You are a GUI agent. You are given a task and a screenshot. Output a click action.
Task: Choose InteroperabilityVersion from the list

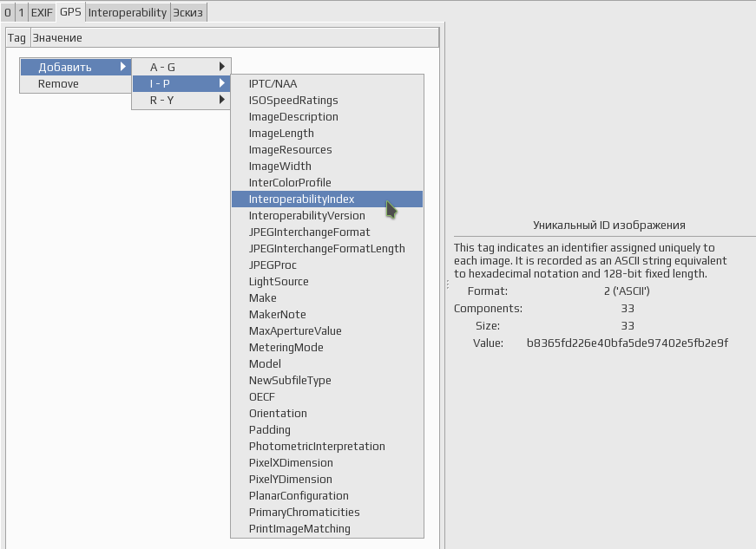pyautogui.click(x=327, y=215)
